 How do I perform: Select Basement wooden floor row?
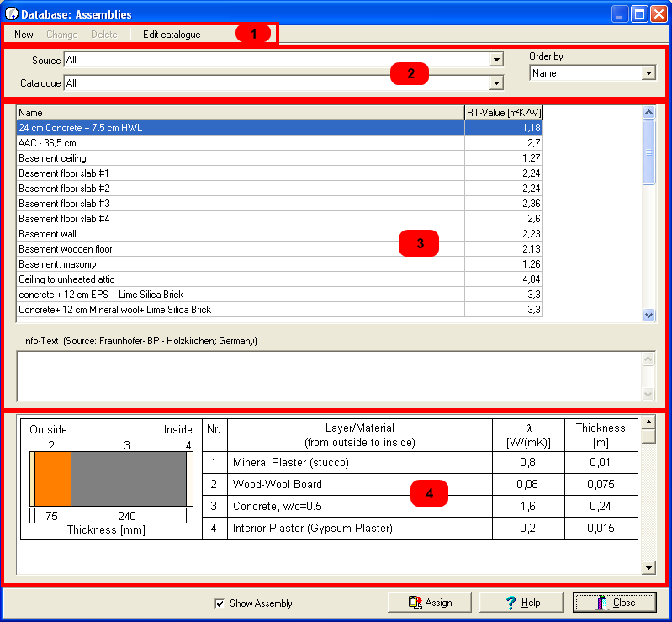279,249
